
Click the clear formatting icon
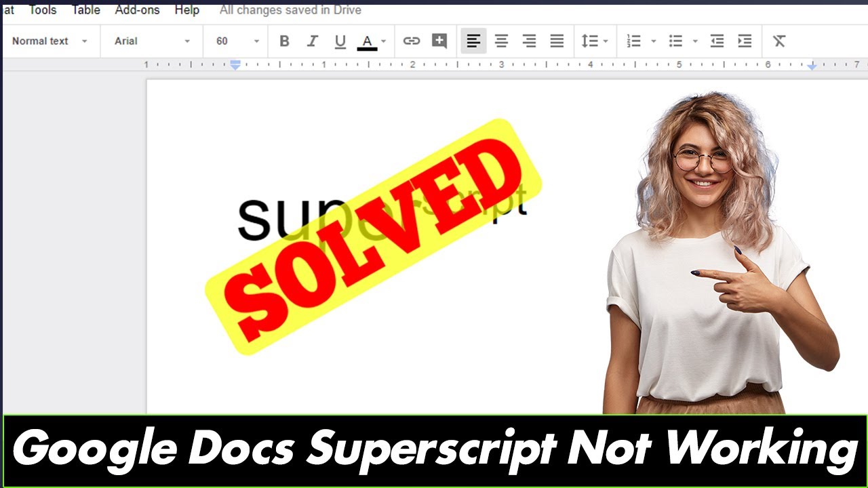pyautogui.click(x=779, y=41)
